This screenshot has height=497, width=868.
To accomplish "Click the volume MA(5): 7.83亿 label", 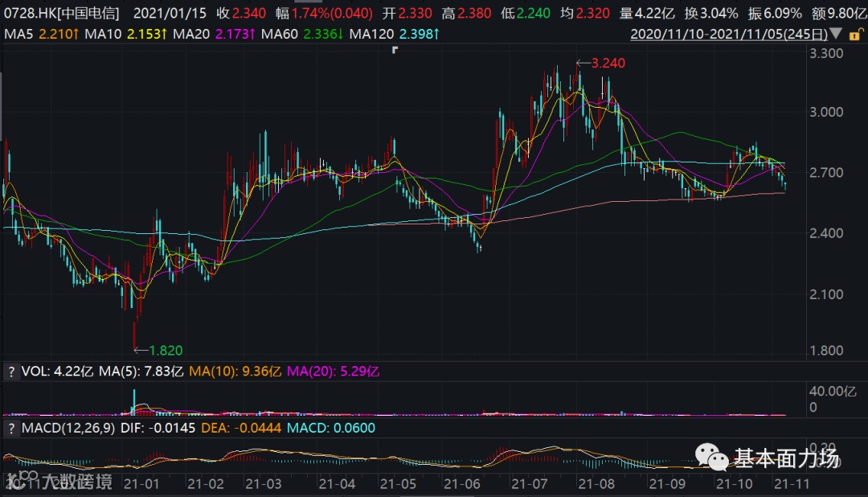I will (141, 372).
